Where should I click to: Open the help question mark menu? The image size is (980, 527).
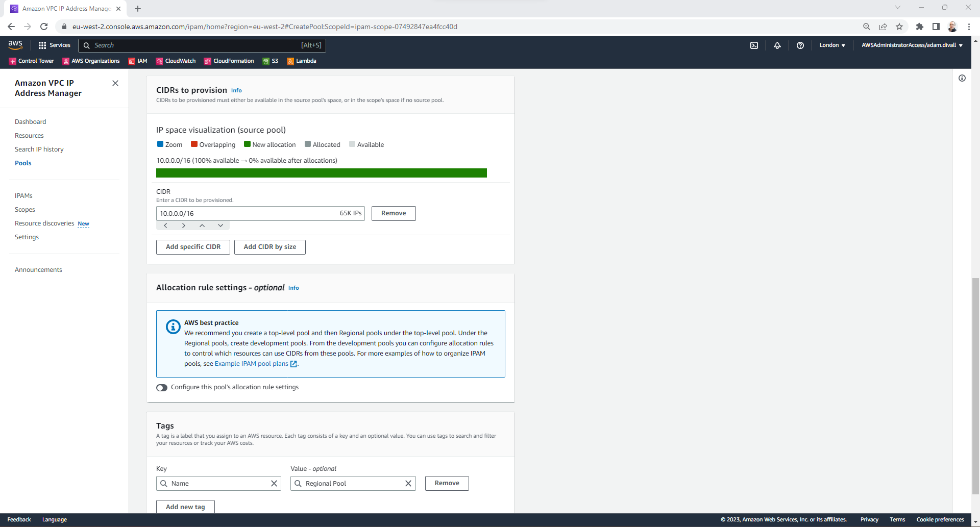pyautogui.click(x=800, y=45)
